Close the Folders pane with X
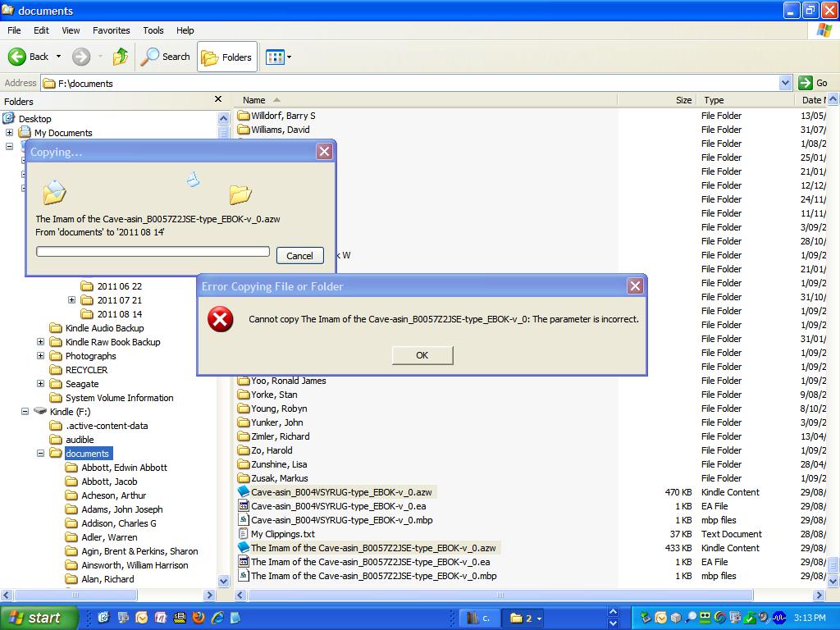The width and height of the screenshot is (840, 630). pos(218,99)
